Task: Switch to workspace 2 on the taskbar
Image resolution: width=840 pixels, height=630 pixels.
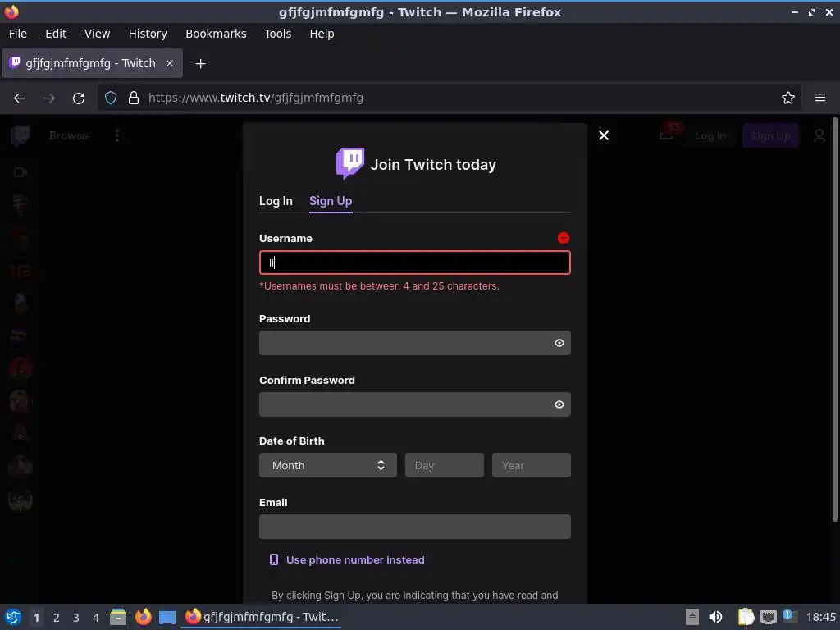Action: click(x=57, y=618)
